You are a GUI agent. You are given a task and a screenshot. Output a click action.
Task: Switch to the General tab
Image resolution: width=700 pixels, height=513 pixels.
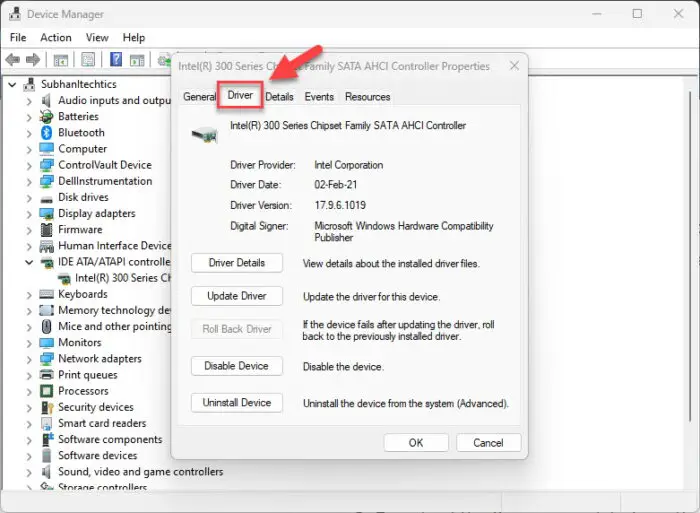pos(199,96)
